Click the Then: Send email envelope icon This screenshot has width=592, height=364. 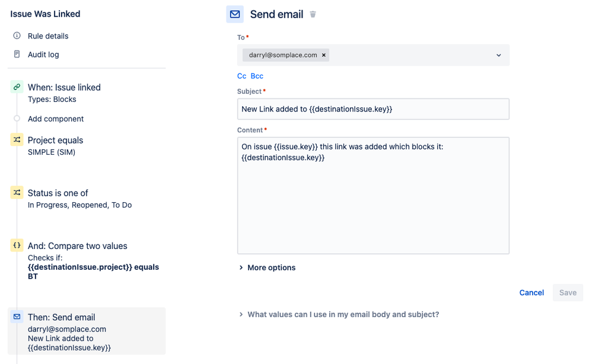[17, 317]
